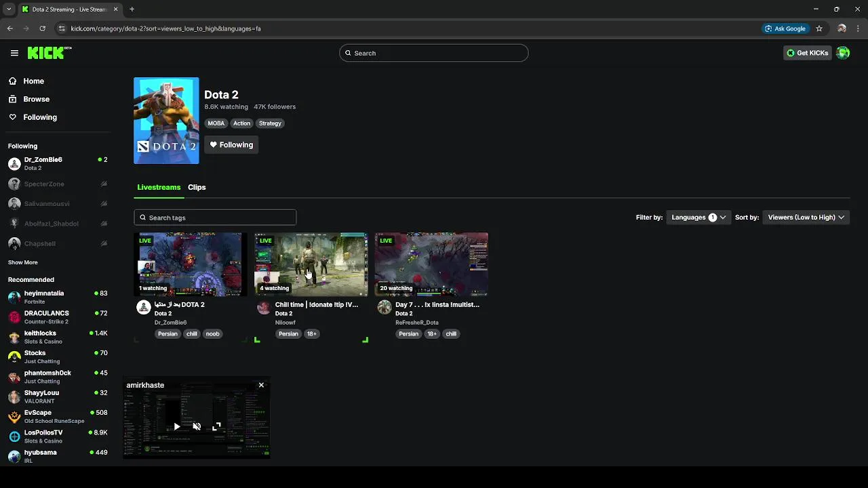Image resolution: width=868 pixels, height=488 pixels.
Task: Open the ReFresheR_Dota channel link
Action: 417,323
